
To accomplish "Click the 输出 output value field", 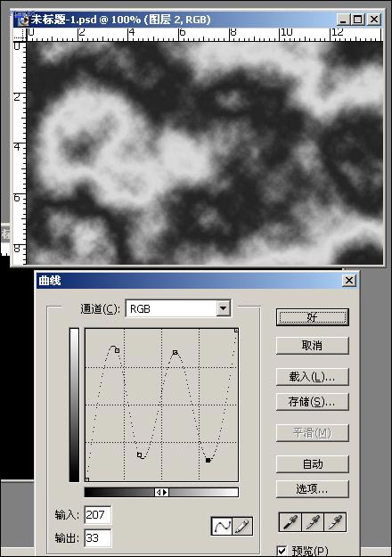I will 98,537.
